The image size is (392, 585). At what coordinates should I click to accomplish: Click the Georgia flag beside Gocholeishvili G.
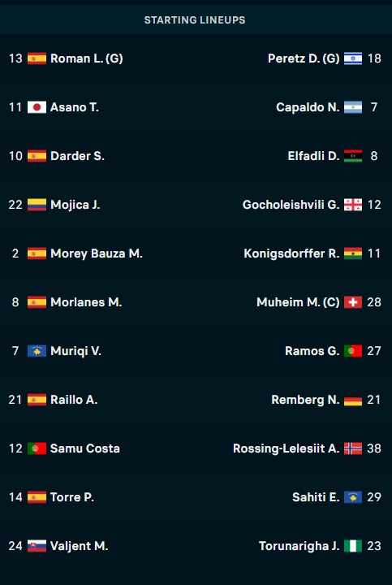(x=353, y=205)
